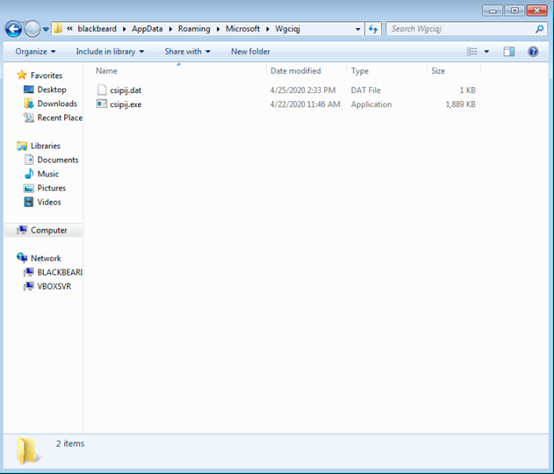Go back with the Back arrow button
This screenshot has height=474, width=554.
coord(14,29)
